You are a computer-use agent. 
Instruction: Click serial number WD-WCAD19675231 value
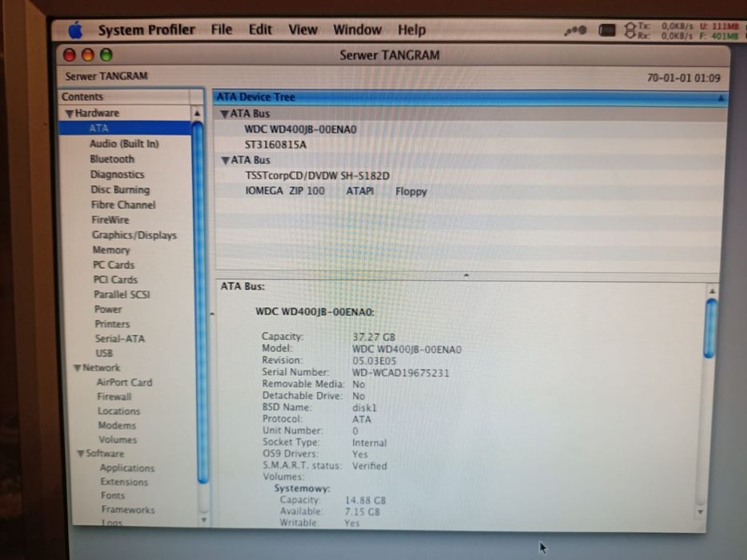[x=400, y=373]
